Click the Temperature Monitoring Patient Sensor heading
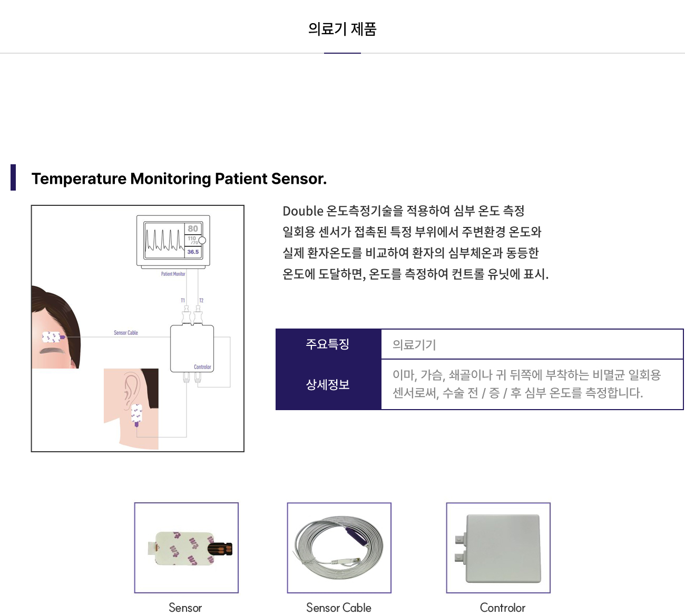685x616 pixels. coord(179,178)
